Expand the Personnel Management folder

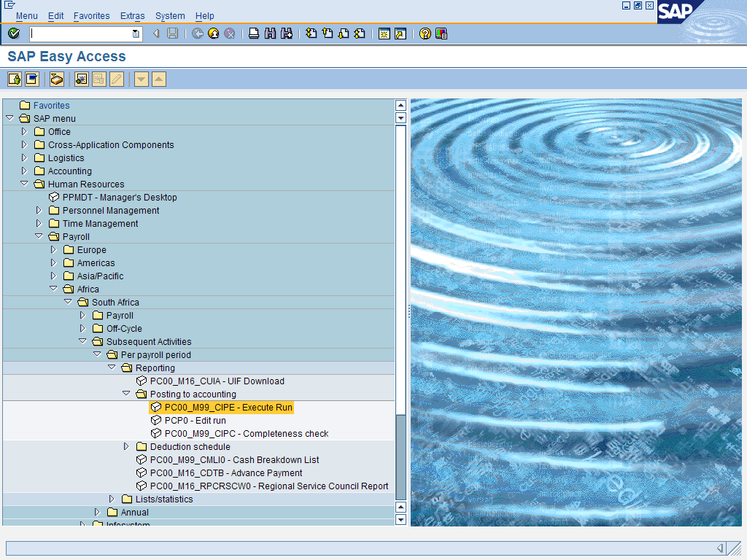(39, 211)
